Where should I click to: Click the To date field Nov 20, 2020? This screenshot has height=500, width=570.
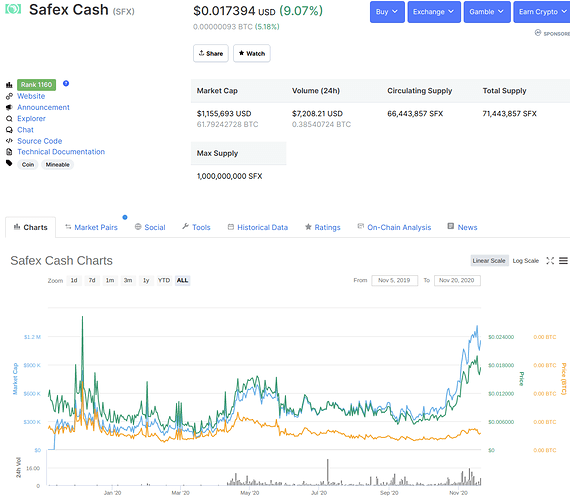[x=457, y=280]
